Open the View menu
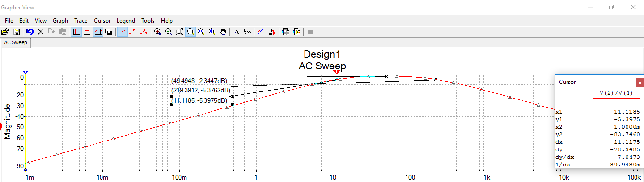The image size is (644, 182). tap(41, 21)
